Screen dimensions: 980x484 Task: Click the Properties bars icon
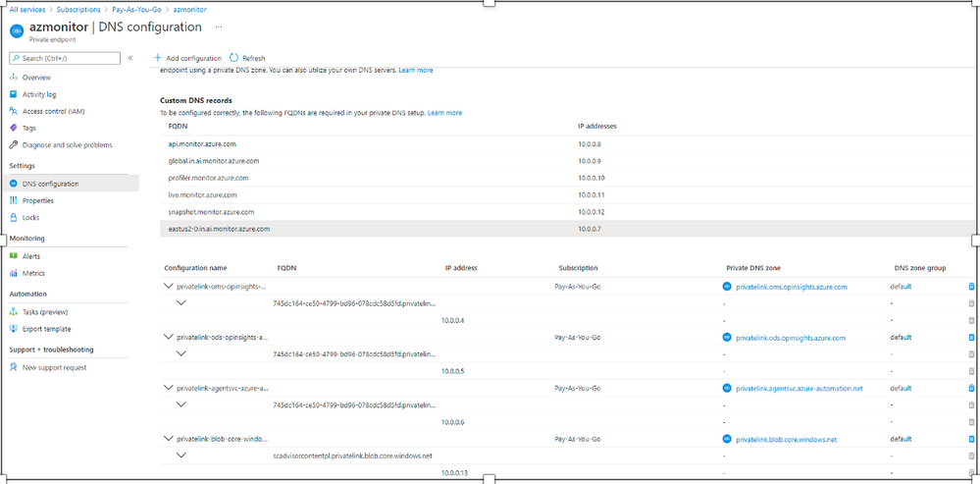pos(13,200)
